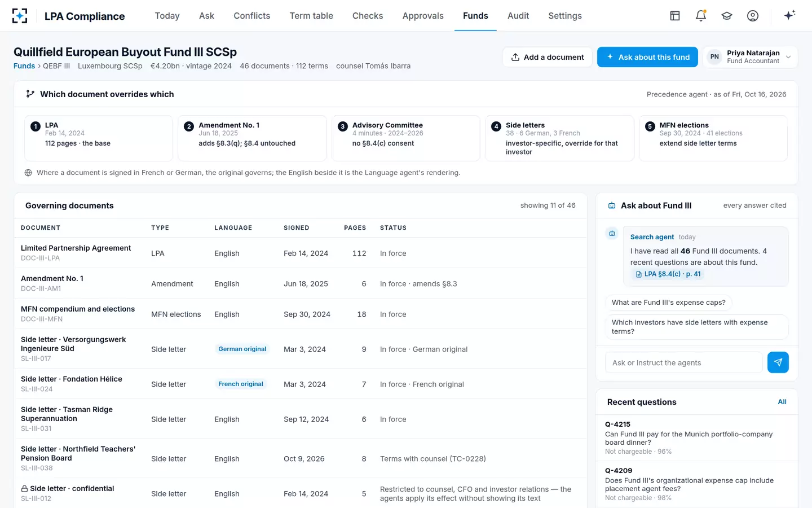Image resolution: width=812 pixels, height=508 pixels.
Task: Click the German original language badge
Action: (x=242, y=349)
